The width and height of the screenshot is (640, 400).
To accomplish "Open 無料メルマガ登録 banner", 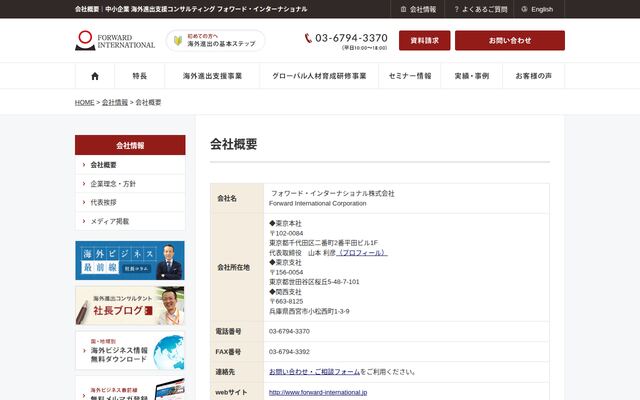I will [130, 389].
